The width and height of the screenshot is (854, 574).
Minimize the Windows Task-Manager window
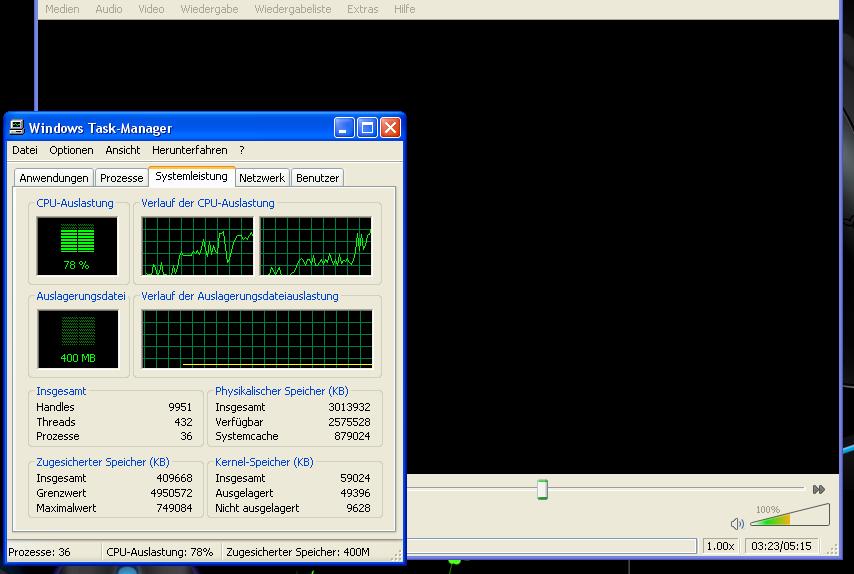[344, 128]
